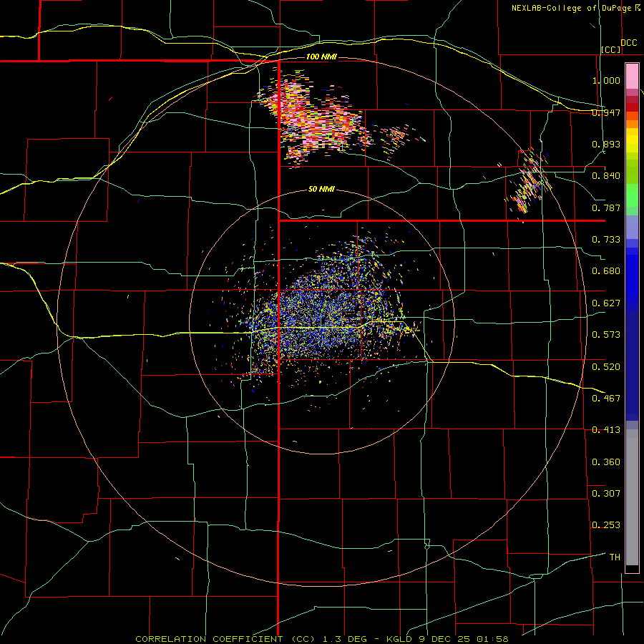The height and width of the screenshot is (644, 644).
Task: Click the 0.307 scale value
Action: [606, 493]
